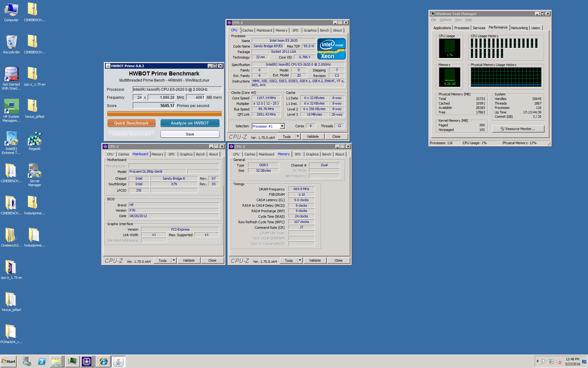Image resolution: width=588 pixels, height=368 pixels.
Task: Open the Server Manager desktop shortcut
Action: [35, 175]
